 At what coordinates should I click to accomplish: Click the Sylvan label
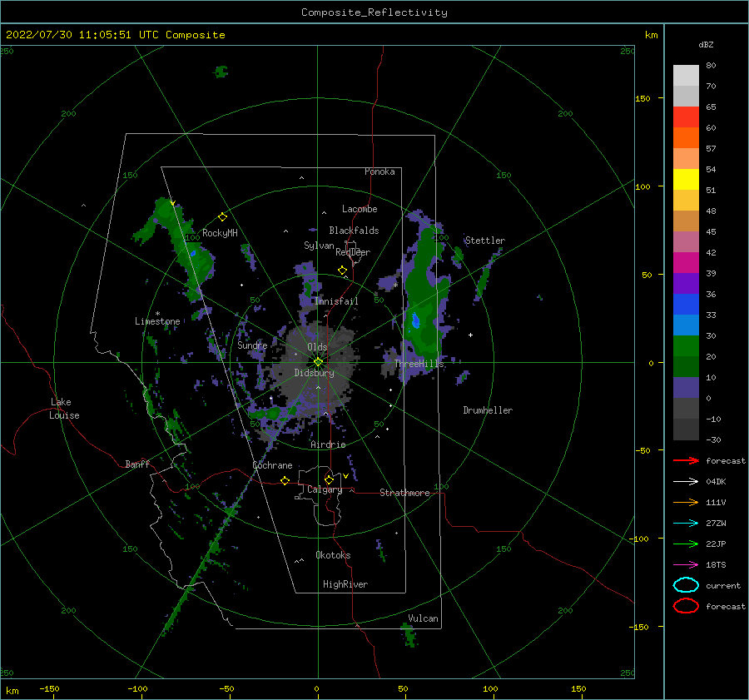click(x=319, y=246)
